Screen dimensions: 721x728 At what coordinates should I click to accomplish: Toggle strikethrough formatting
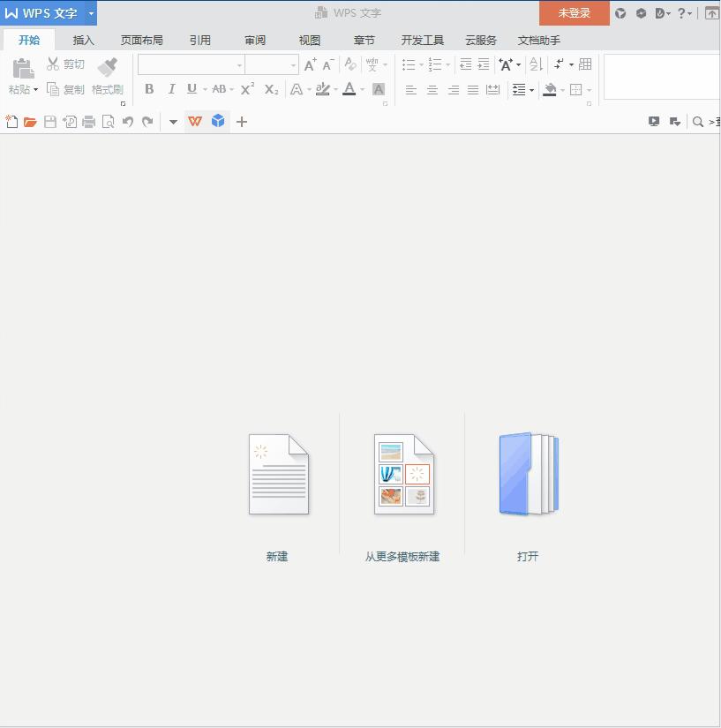click(x=219, y=88)
